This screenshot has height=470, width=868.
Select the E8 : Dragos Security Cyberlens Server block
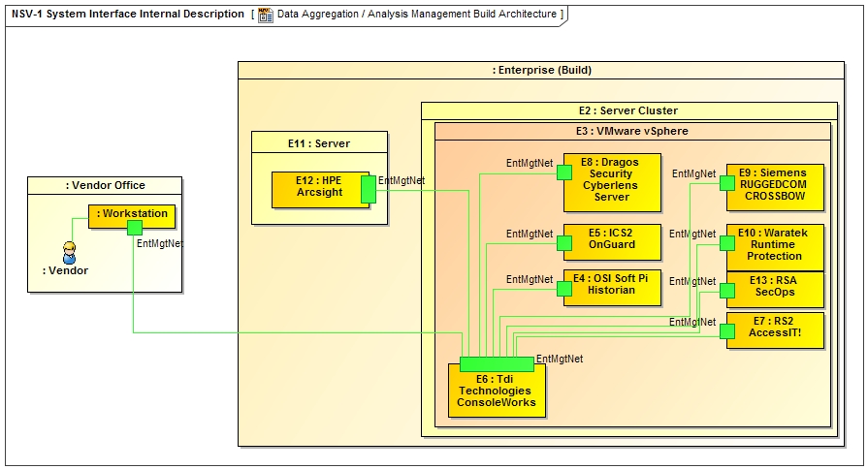(x=612, y=182)
